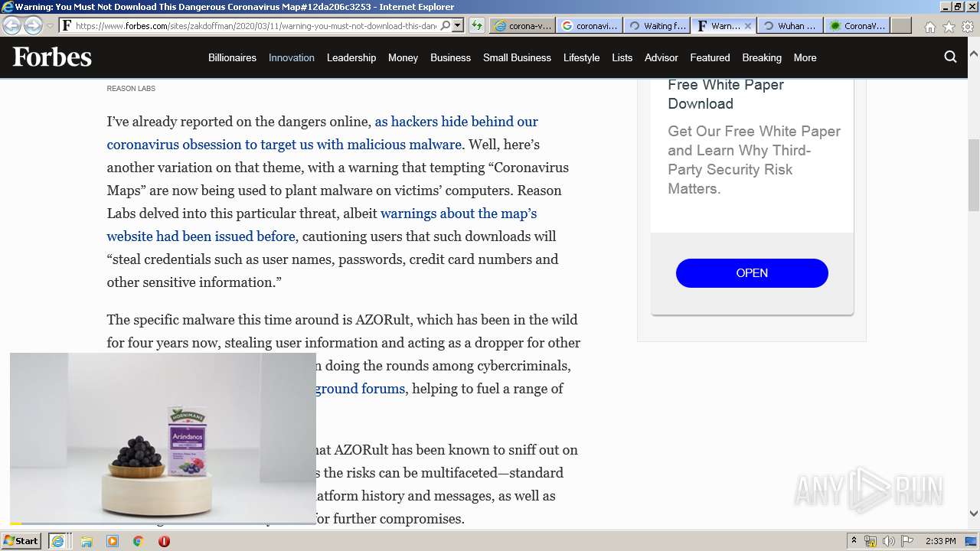Viewport: 980px width, 551px height.
Task: Launch the media player taskbar icon
Action: tap(113, 541)
